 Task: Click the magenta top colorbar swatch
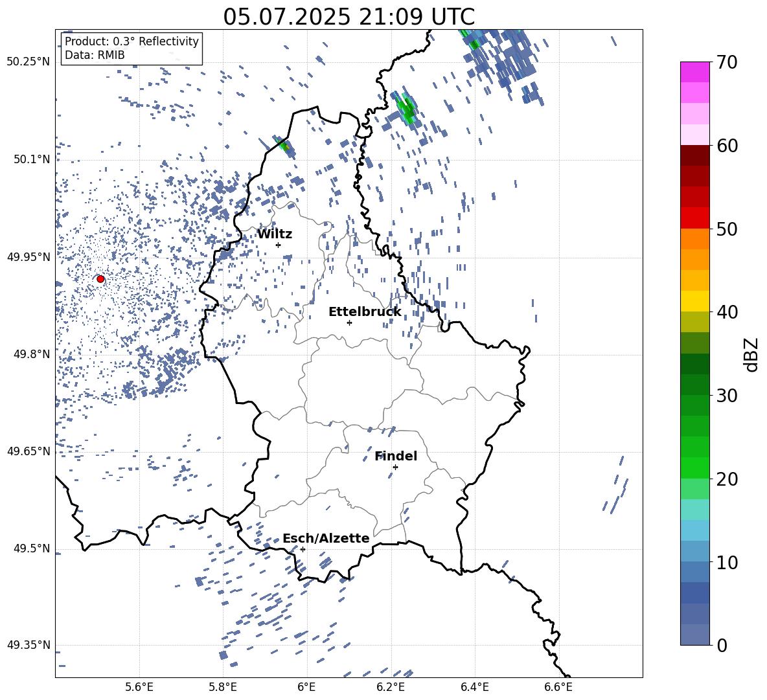click(695, 73)
